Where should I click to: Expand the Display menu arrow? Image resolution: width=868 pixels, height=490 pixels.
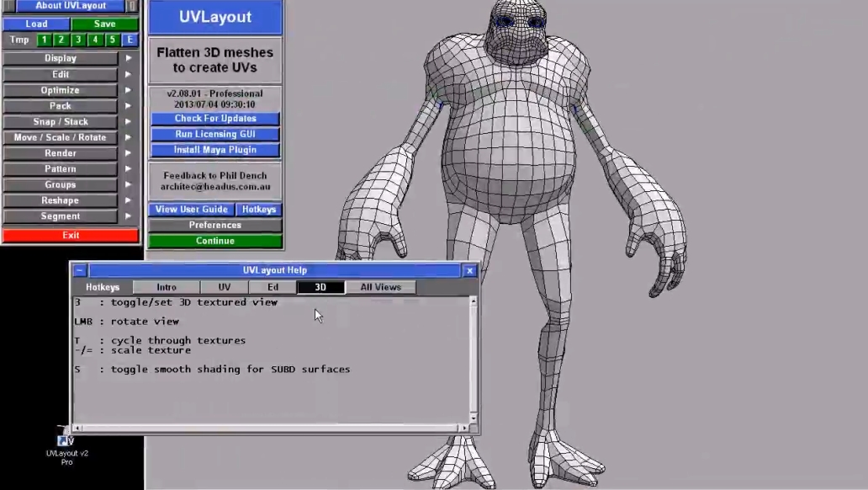point(129,58)
